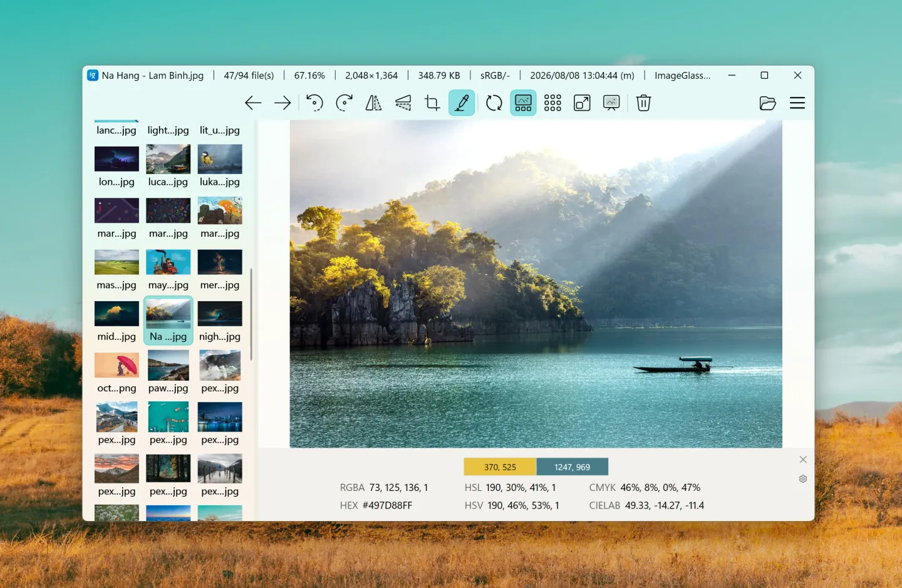902x588 pixels.
Task: Rotate the image clockwise
Action: (344, 103)
